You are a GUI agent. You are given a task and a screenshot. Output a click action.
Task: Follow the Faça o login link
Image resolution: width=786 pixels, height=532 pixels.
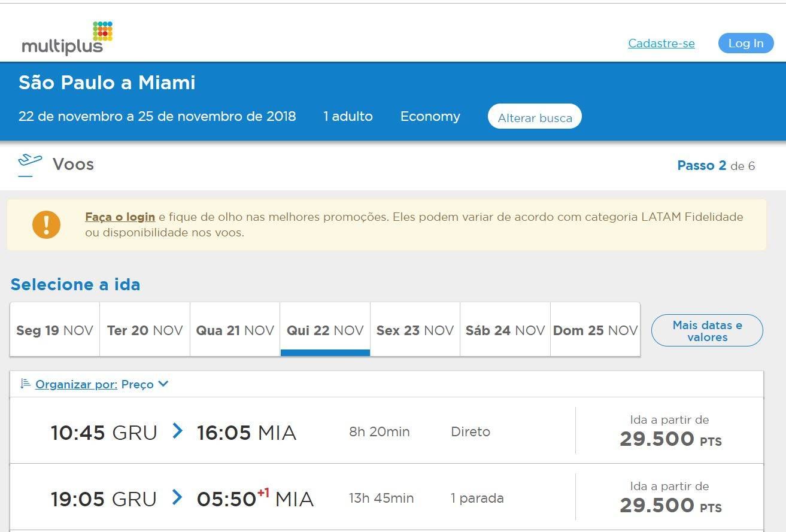click(x=120, y=217)
